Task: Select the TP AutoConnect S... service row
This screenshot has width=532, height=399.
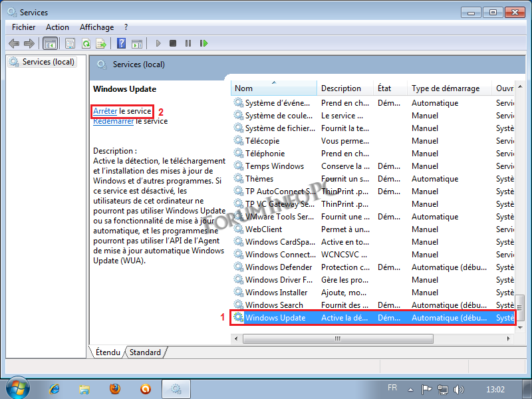Action: (x=373, y=192)
